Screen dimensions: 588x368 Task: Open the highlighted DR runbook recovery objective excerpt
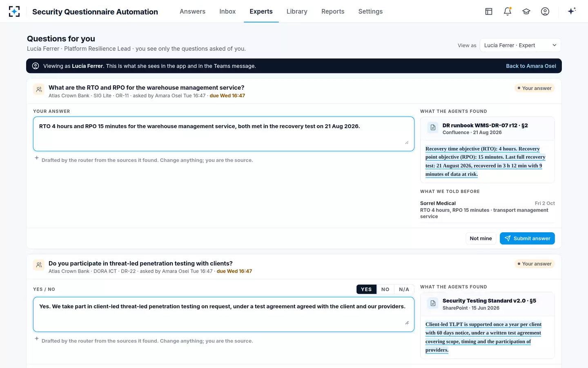point(486,162)
